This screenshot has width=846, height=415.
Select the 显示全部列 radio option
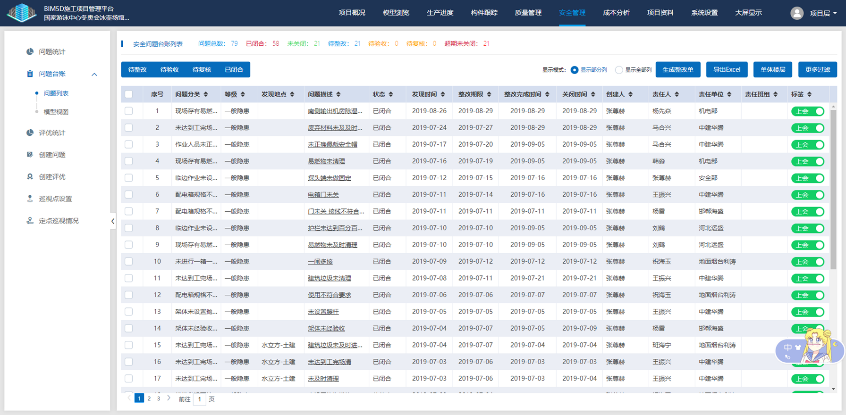point(620,70)
